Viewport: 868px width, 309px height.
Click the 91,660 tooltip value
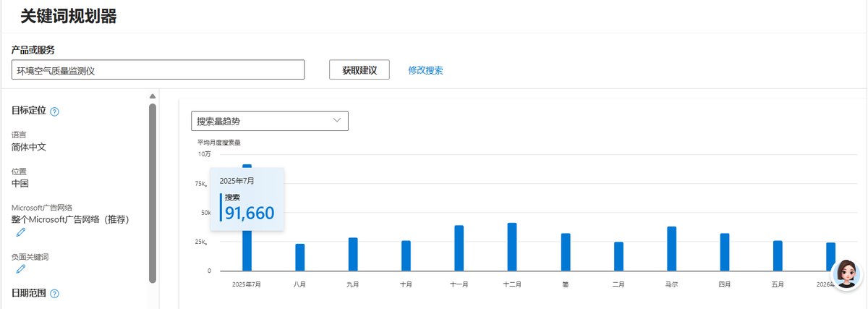[x=250, y=212]
